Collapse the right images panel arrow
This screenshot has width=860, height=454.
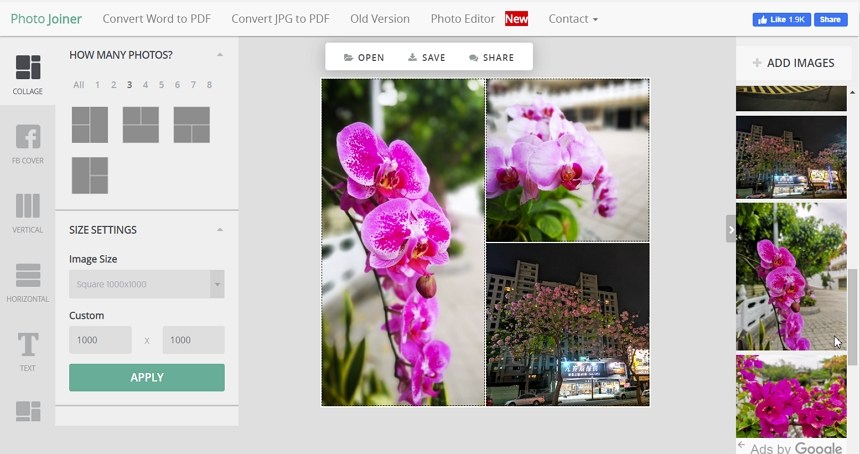(731, 229)
